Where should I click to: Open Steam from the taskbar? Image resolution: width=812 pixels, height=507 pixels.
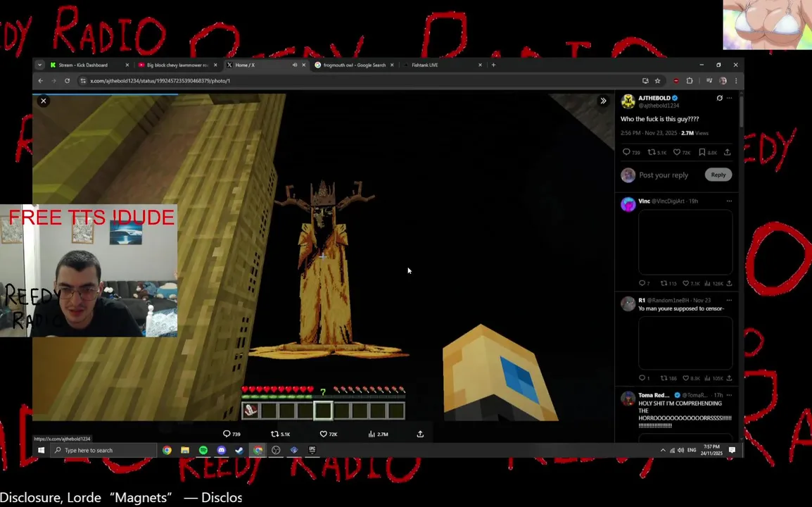point(239,451)
